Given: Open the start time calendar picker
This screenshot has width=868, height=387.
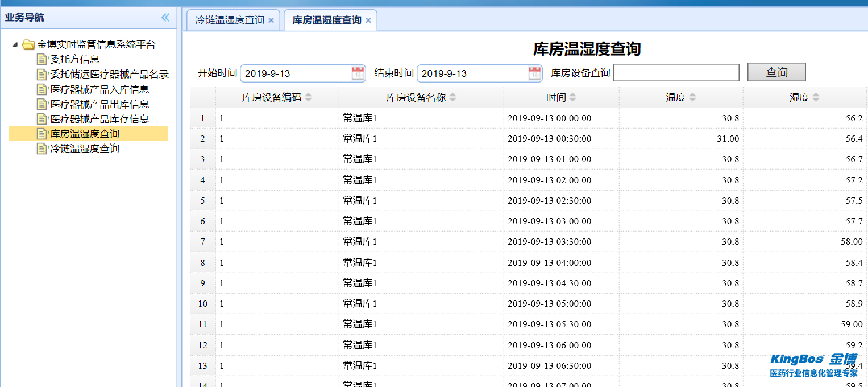Looking at the screenshot, I should [x=358, y=73].
